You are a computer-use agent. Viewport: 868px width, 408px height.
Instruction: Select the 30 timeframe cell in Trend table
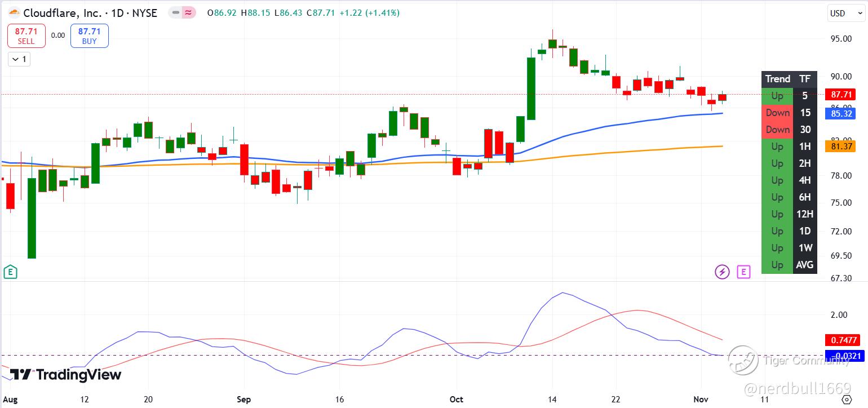805,130
